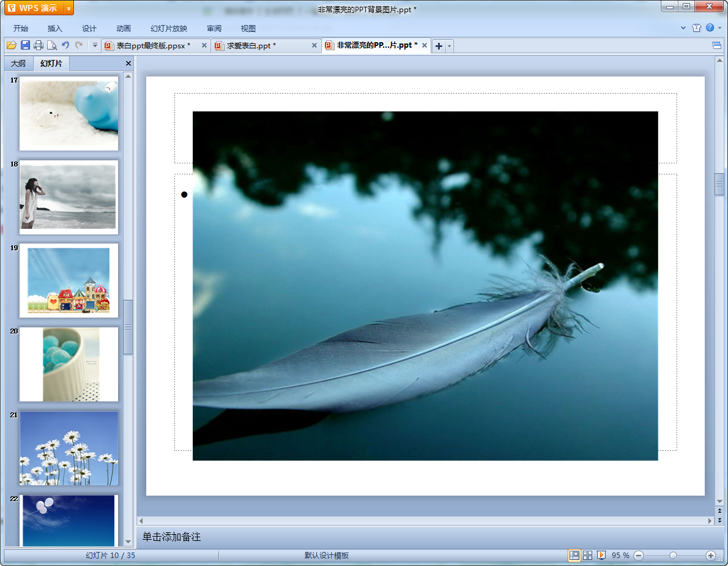Expand the WPS 演示 application menu arrow

point(69,8)
